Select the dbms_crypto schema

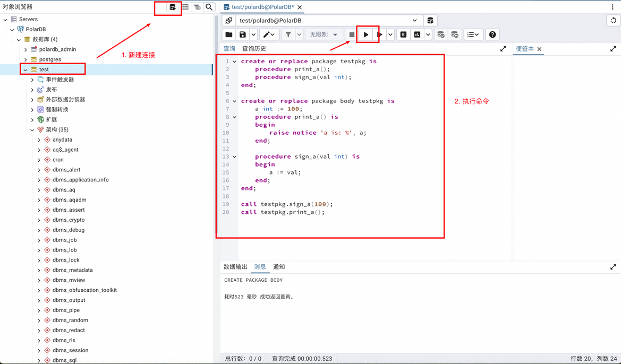pyautogui.click(x=69, y=220)
